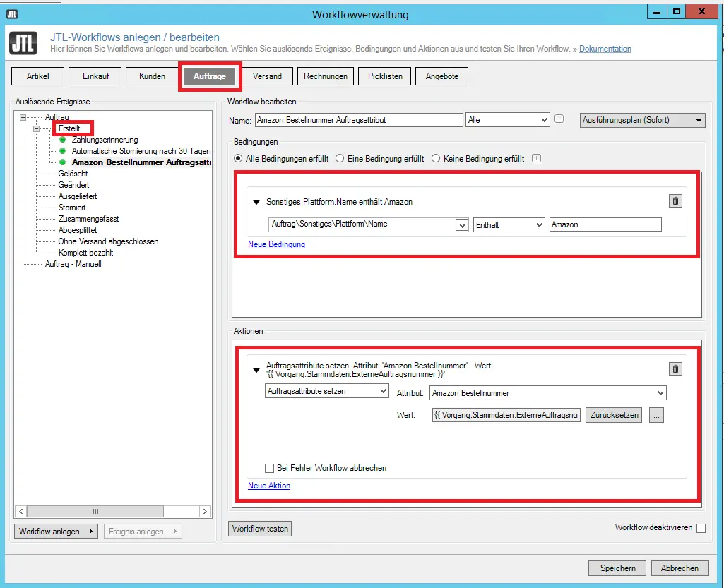Click the tree scrollbar right arrow
Screen dimensions: 724x588
[x=206, y=511]
